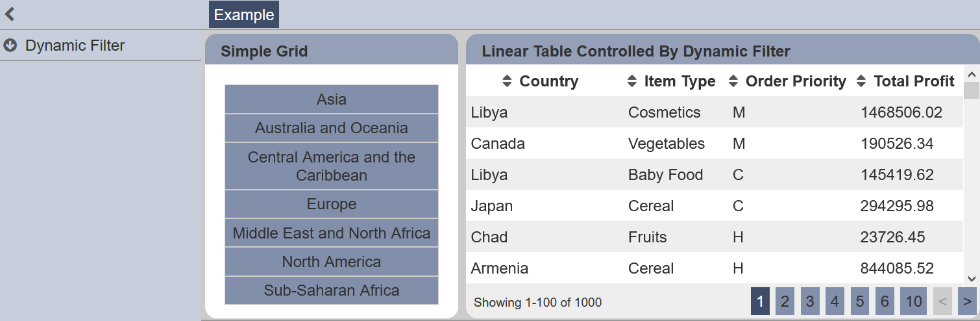Image resolution: width=980 pixels, height=321 pixels.
Task: Sort table by the Item Type icon
Action: click(x=632, y=81)
